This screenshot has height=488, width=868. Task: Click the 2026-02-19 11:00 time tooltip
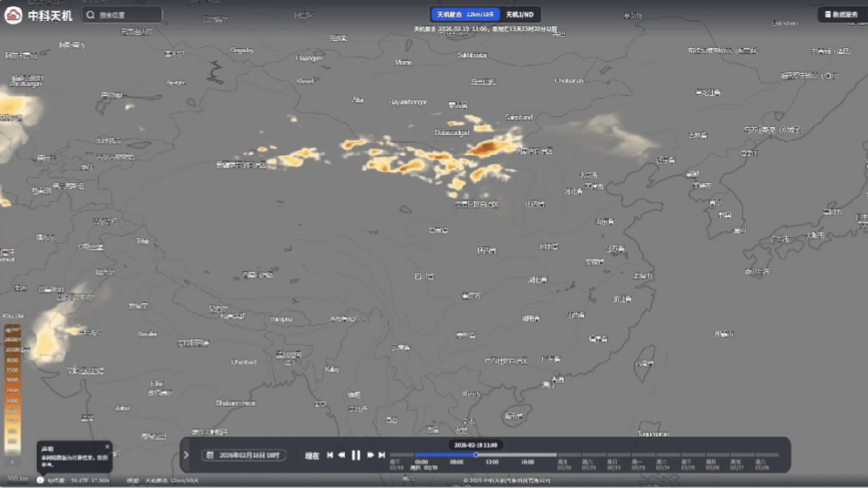point(475,445)
